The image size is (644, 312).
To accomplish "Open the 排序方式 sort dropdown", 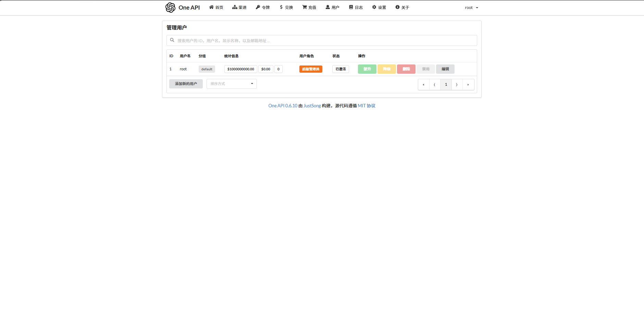I will pyautogui.click(x=232, y=84).
